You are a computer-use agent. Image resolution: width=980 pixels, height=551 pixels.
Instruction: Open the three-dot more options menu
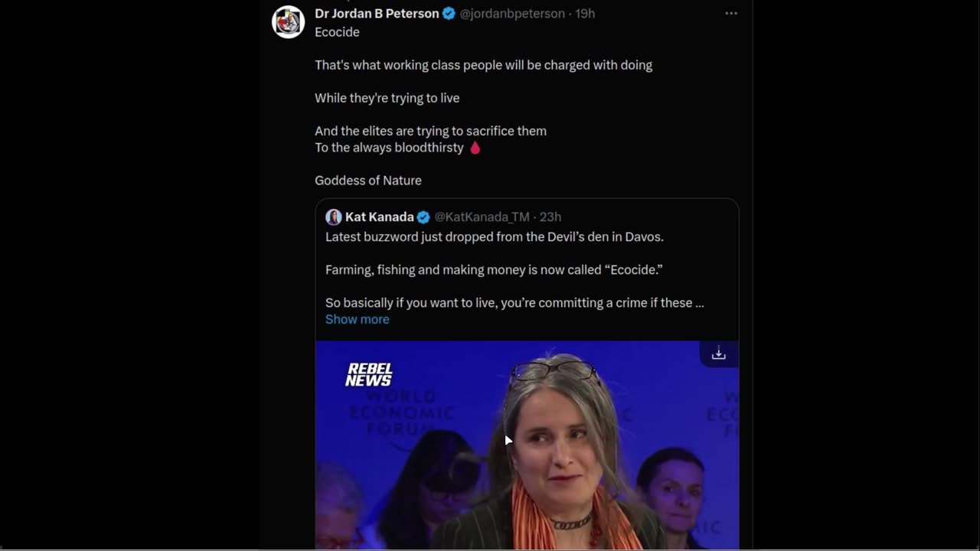click(x=731, y=14)
